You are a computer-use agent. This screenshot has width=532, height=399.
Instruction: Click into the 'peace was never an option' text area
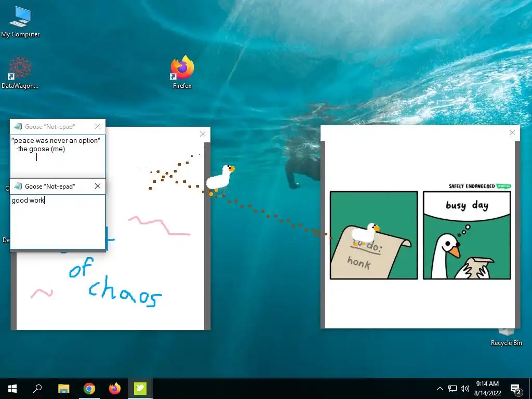point(58,156)
